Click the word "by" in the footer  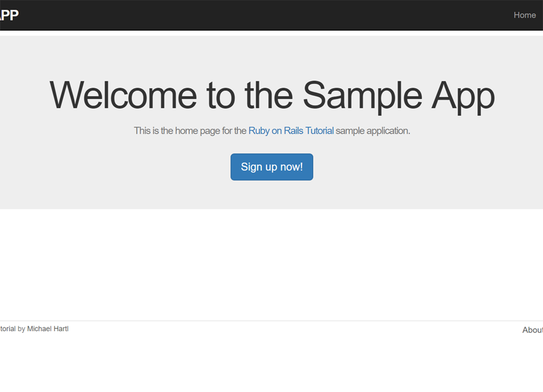point(22,329)
